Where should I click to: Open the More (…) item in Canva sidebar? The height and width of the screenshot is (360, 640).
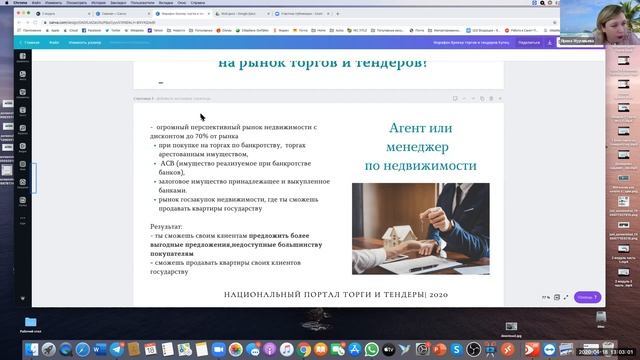(x=22, y=219)
